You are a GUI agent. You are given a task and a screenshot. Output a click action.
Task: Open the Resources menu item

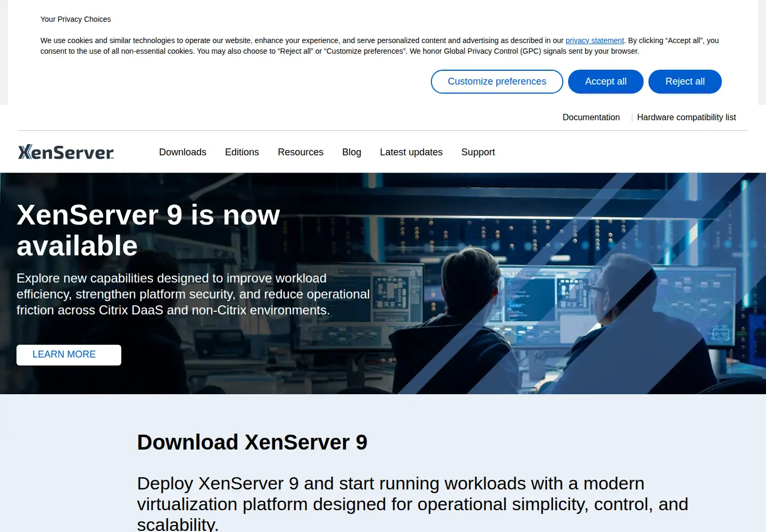point(301,152)
